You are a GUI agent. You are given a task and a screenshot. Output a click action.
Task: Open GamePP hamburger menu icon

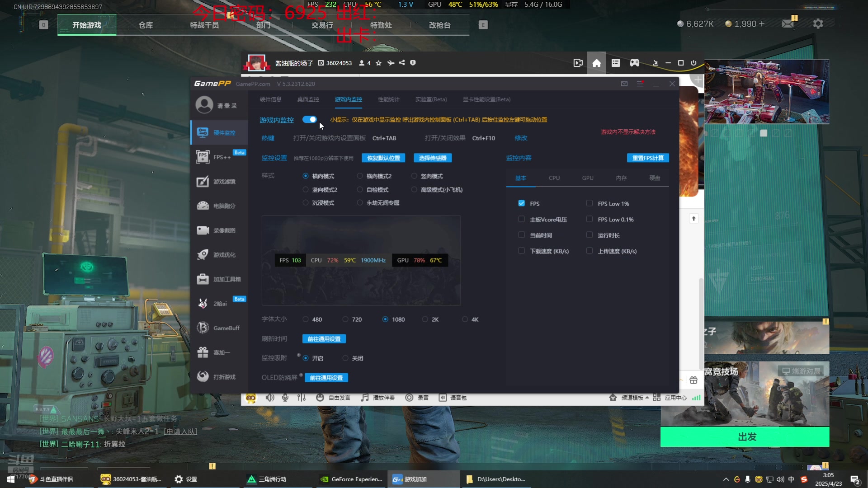640,84
